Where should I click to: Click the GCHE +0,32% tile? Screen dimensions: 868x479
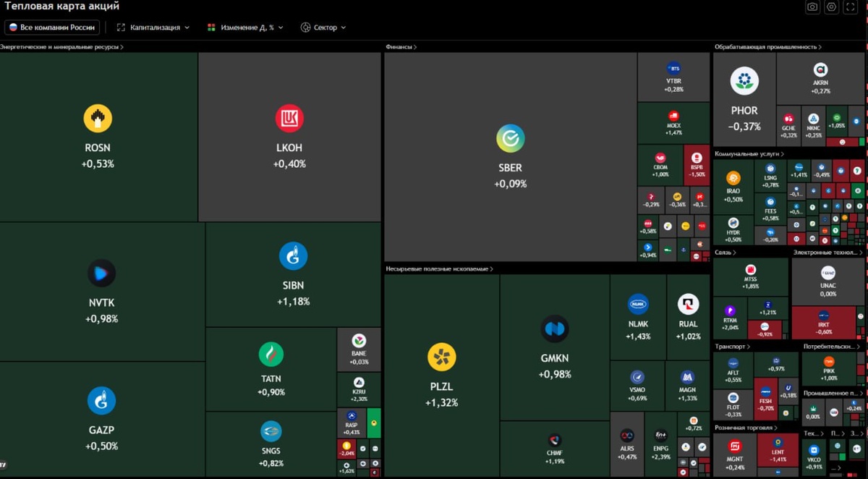click(x=788, y=125)
